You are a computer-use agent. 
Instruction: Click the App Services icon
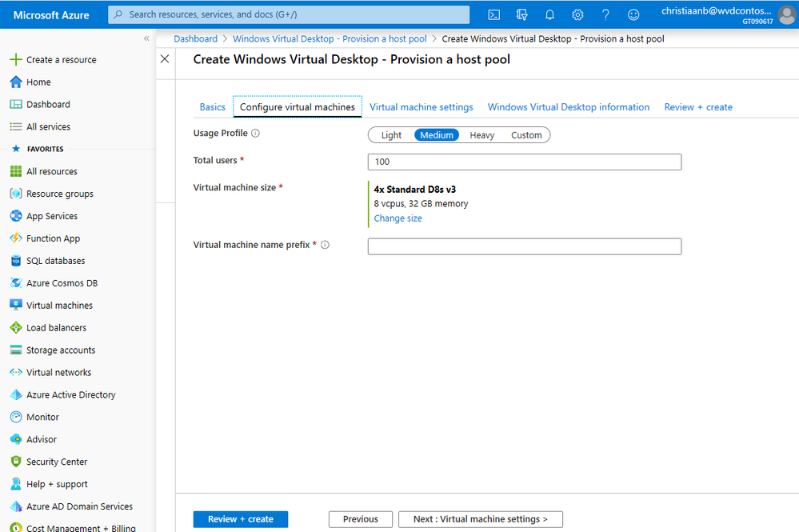click(x=16, y=216)
